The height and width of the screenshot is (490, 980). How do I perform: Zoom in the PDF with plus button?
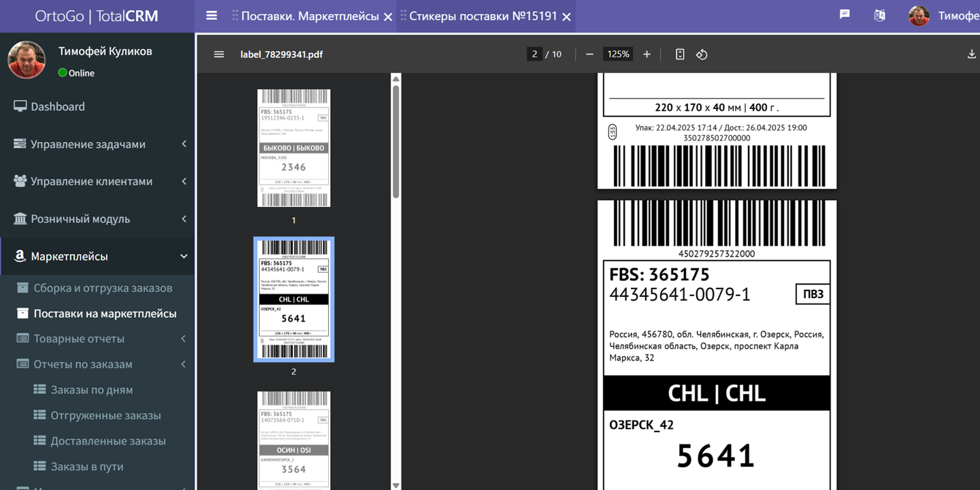647,54
